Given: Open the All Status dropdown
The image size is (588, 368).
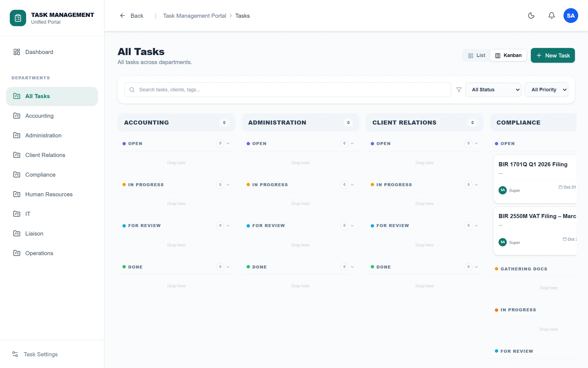Looking at the screenshot, I should (x=493, y=90).
